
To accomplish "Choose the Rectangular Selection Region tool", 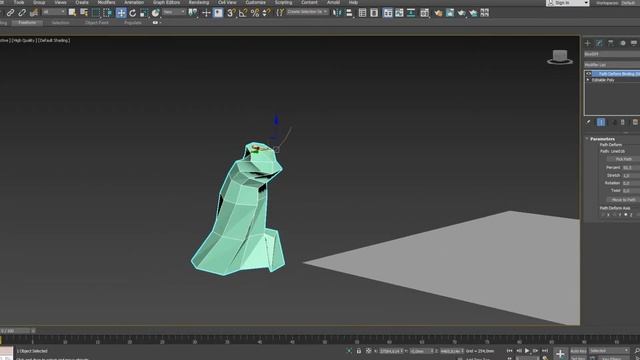I will (96, 13).
